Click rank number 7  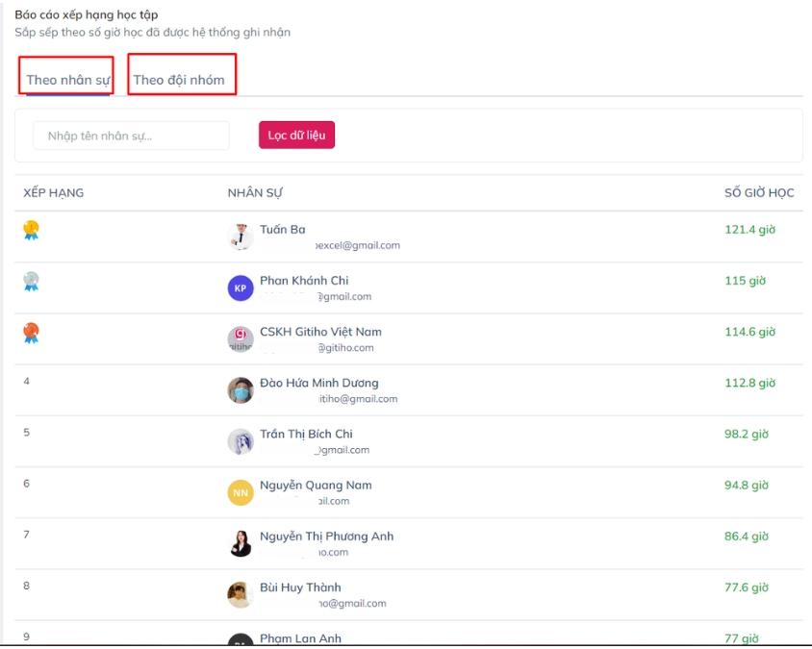coord(26,535)
